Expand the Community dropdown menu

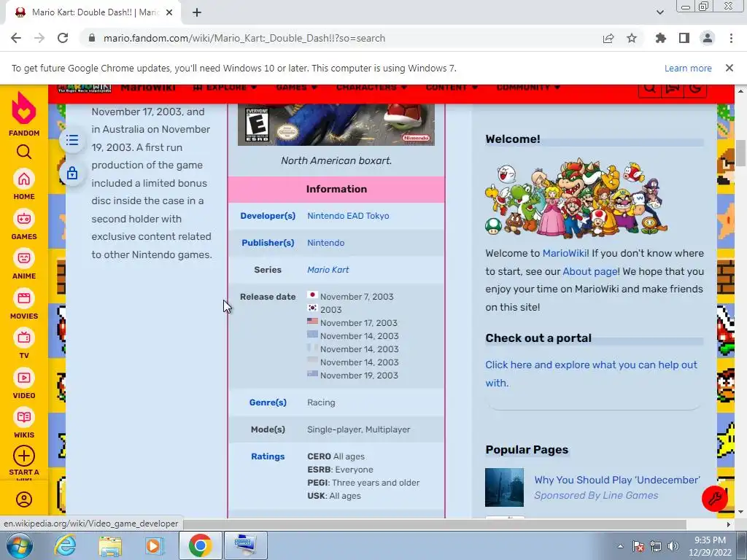(528, 87)
